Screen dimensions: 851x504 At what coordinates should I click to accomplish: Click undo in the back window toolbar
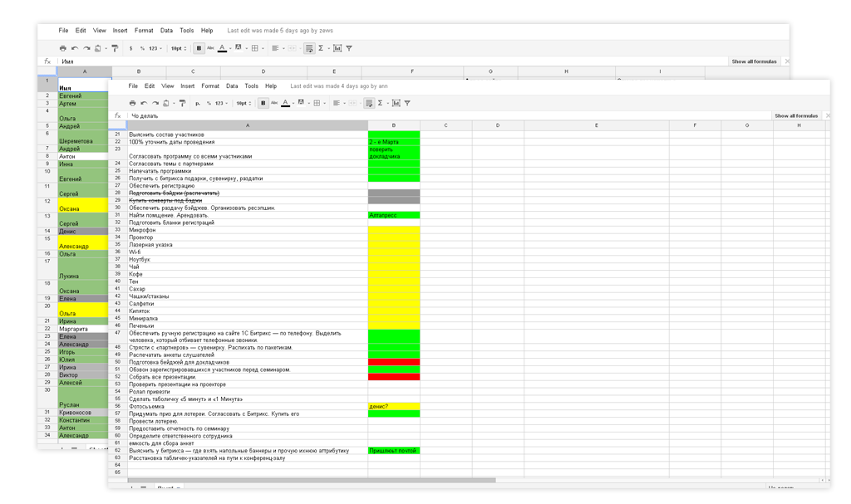coord(75,48)
